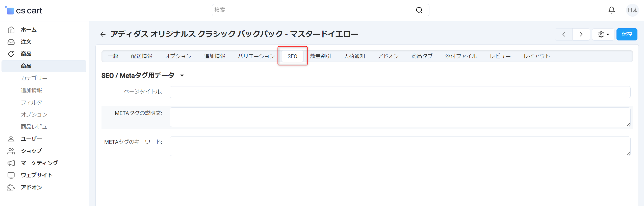Screen dimensions: 644x206
Task: Open the user avatar menu
Action: coord(632,10)
